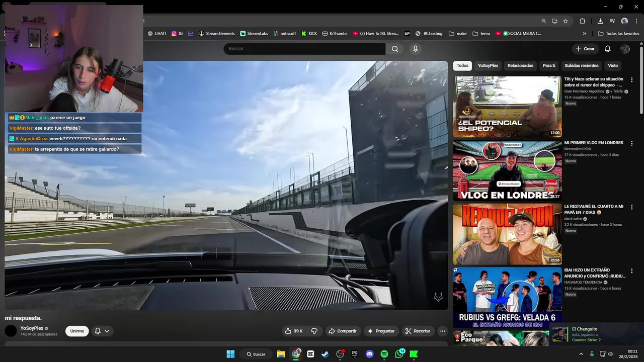Show more bookmarks with the double chevron
644x362 pixels.
point(585,34)
